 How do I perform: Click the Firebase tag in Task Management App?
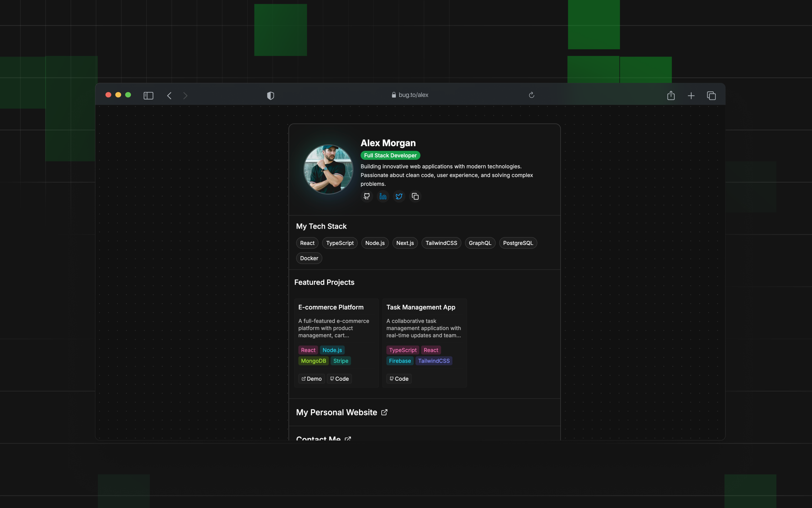pos(400,361)
